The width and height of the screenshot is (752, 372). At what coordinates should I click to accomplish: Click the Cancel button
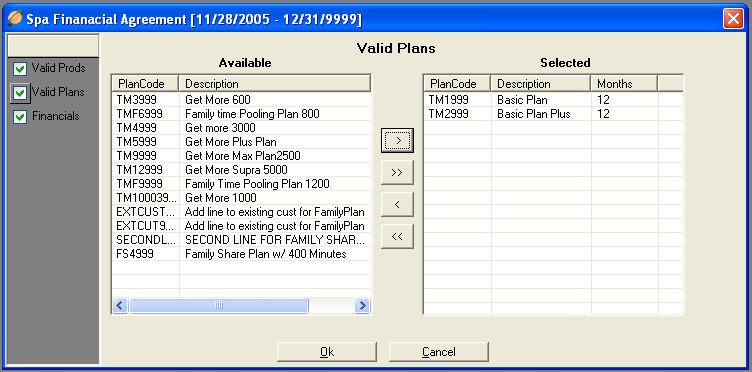tap(438, 352)
